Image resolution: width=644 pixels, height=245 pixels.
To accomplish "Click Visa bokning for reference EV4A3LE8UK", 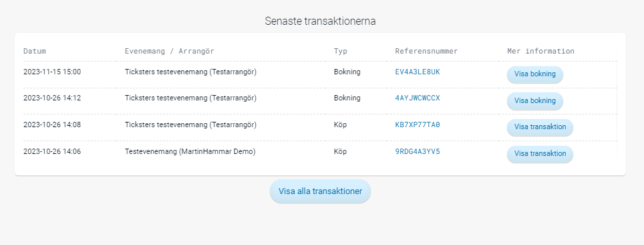I will pos(534,74).
